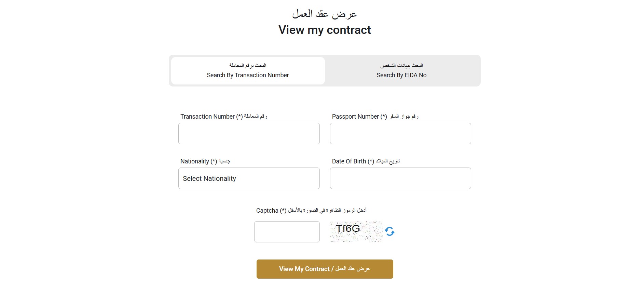Click the View my contract page heading
Screen dimensions: 644x293
coord(325,30)
